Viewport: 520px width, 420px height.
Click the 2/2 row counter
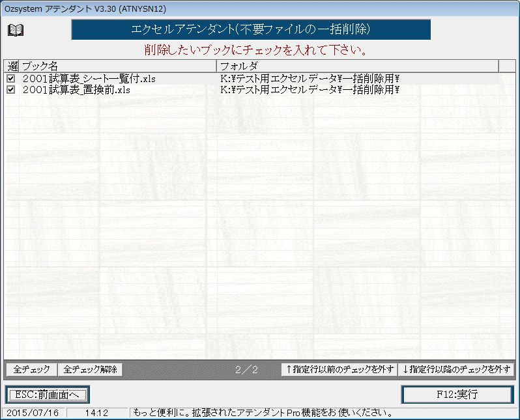pyautogui.click(x=246, y=370)
